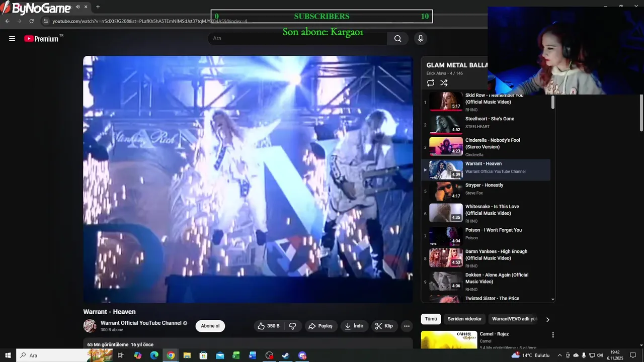Open Word from the taskbar
Viewport: 644px width, 362px height.
pyautogui.click(x=253, y=355)
